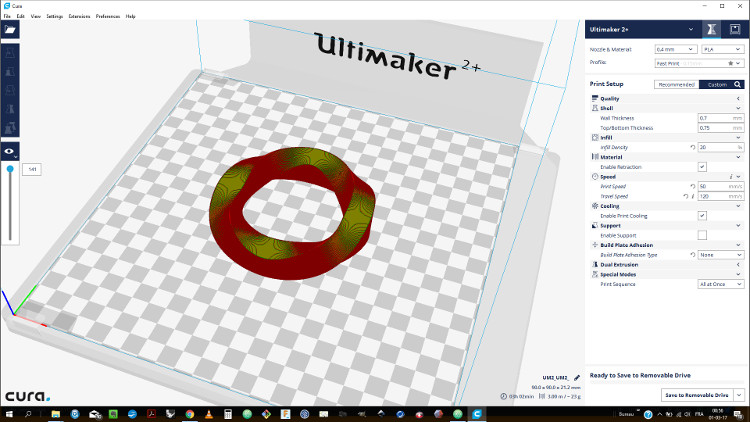Viewport: 750px width, 422px height.
Task: Open VLC media player from the taskbar
Action: tap(209, 414)
